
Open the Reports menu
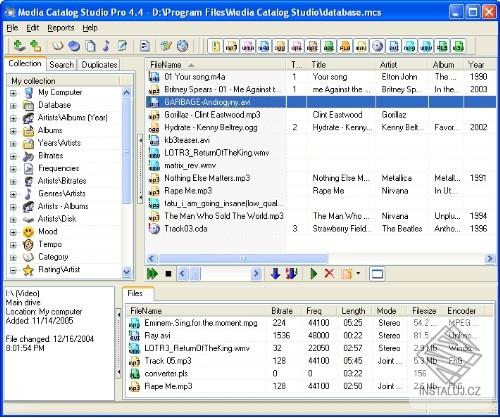pos(61,28)
